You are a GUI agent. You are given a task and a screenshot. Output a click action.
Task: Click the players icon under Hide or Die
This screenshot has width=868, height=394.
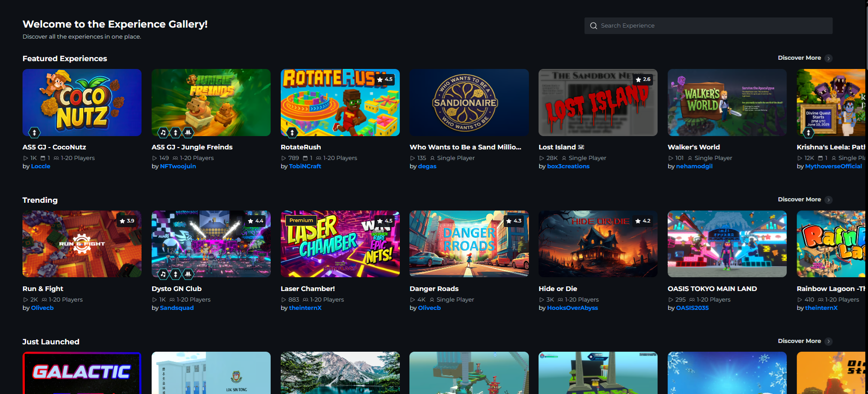[x=560, y=300]
